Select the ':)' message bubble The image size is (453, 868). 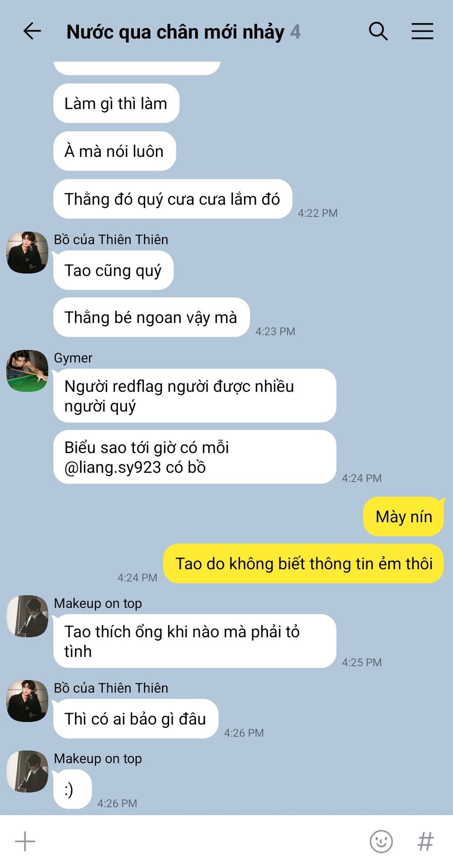72,789
